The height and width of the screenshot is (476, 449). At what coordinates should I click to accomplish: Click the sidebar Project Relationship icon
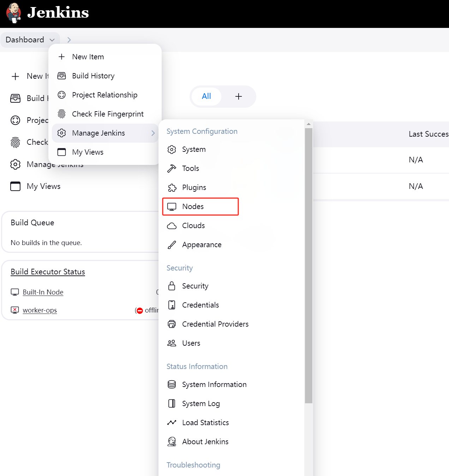15,120
